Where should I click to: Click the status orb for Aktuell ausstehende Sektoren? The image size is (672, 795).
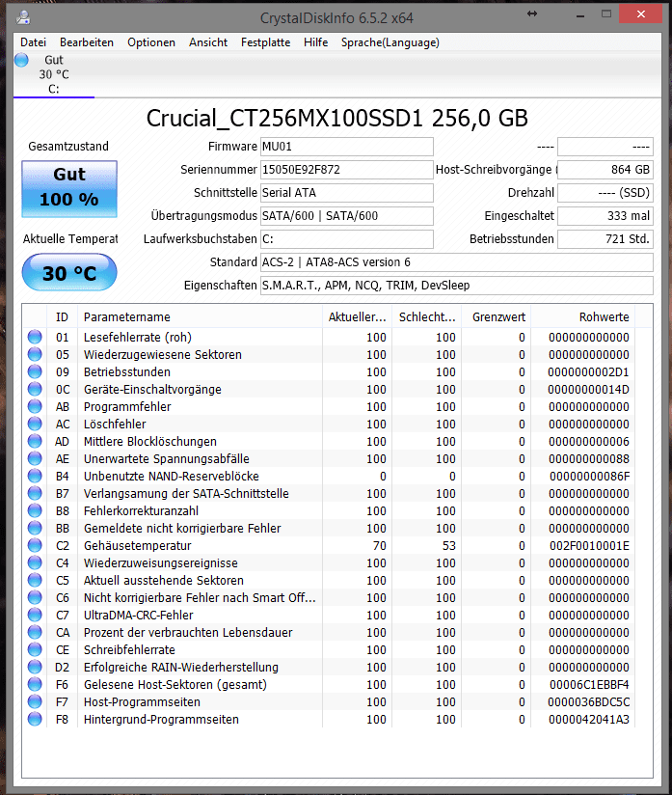pyautogui.click(x=35, y=580)
